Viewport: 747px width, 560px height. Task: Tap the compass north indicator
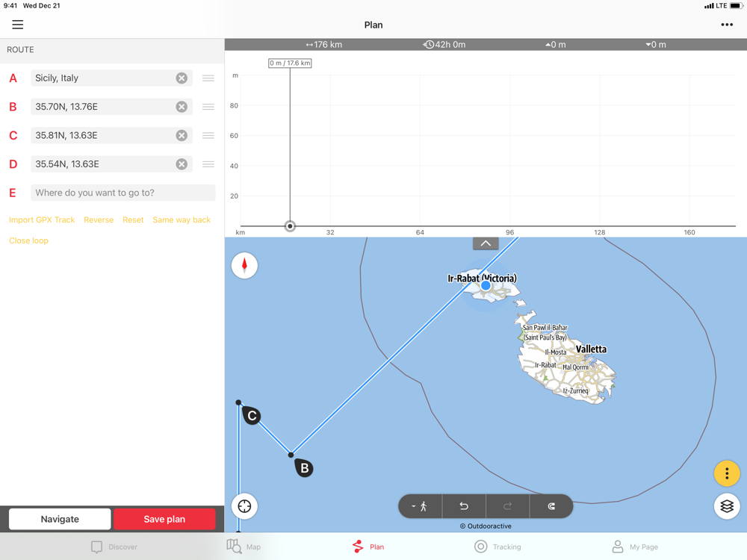pos(244,265)
